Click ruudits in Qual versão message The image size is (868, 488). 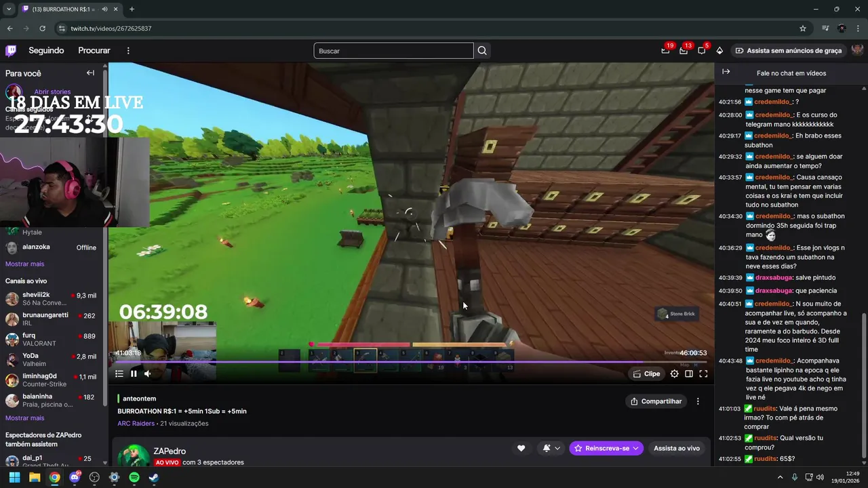766,439
